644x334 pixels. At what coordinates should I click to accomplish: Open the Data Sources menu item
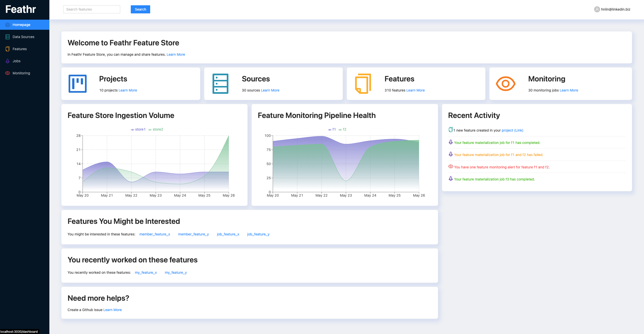(25, 37)
